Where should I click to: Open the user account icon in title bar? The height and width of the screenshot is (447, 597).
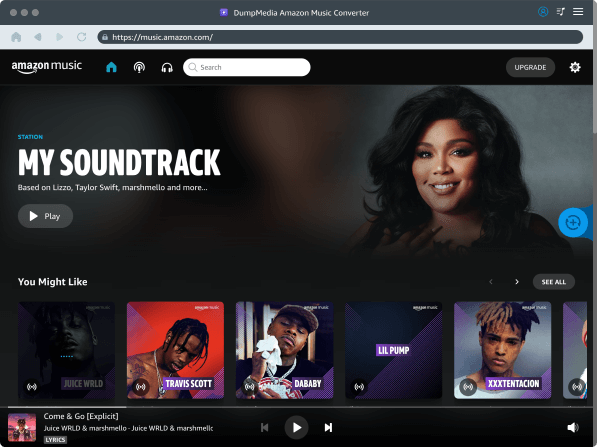tap(543, 12)
